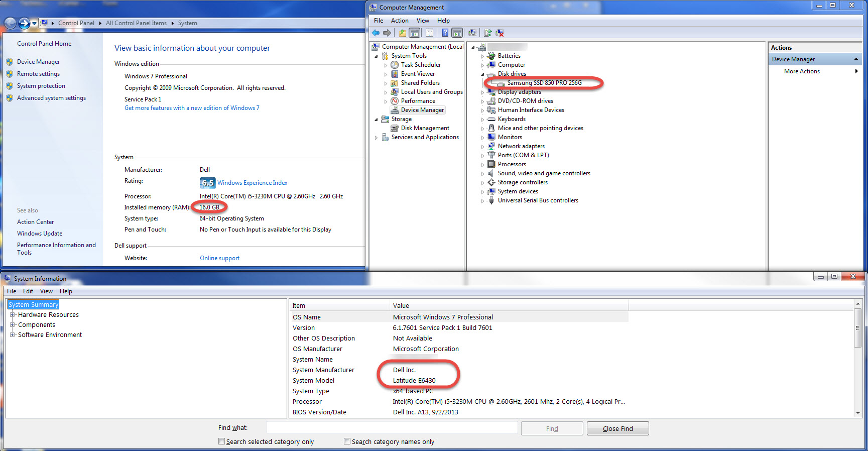Click the Disk Management icon under Storage

(x=395, y=128)
